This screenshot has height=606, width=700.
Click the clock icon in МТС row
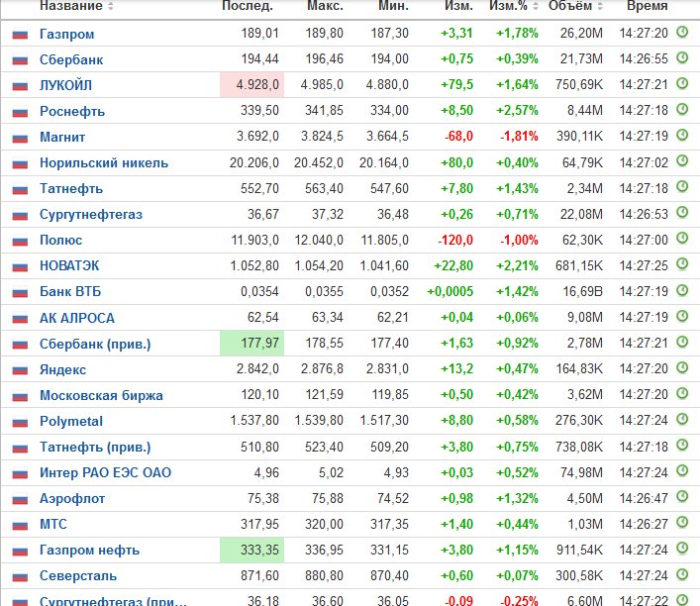tap(682, 523)
